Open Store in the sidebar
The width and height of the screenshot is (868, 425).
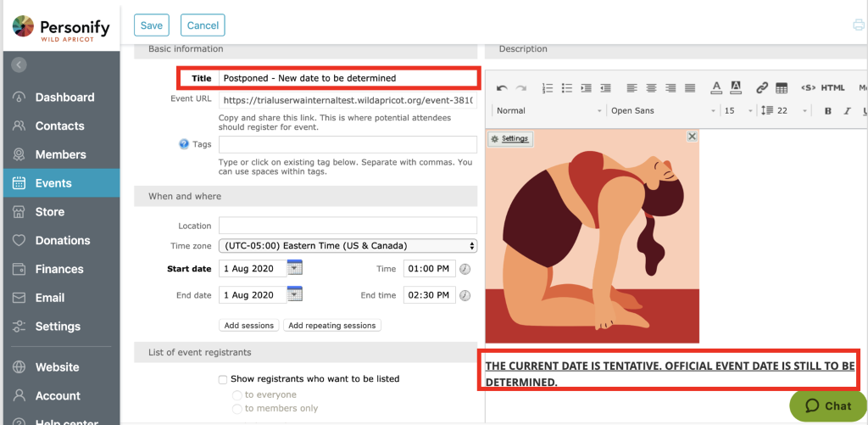[61, 212]
